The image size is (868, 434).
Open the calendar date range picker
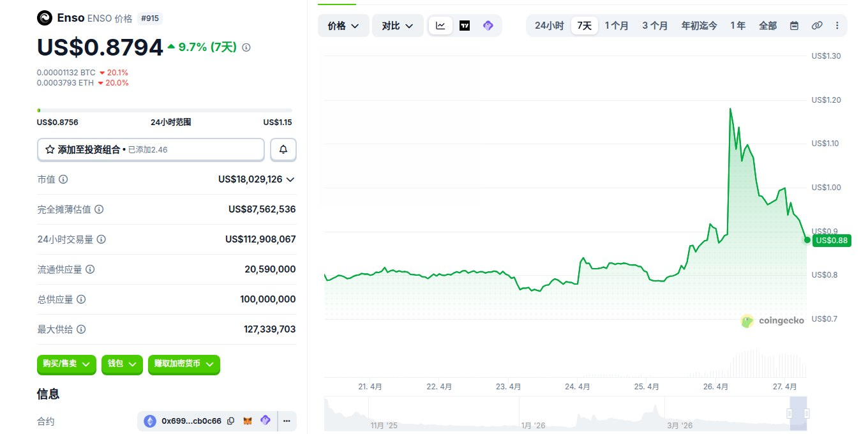[794, 26]
